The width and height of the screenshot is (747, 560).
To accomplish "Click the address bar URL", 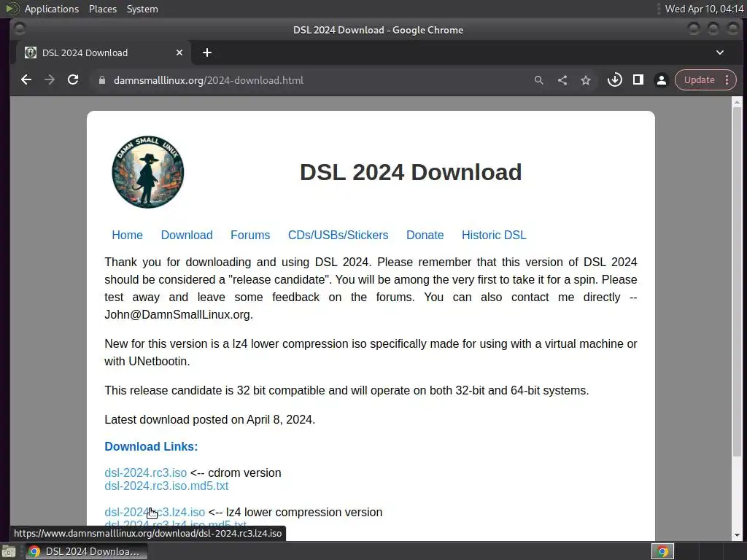I will pos(208,80).
